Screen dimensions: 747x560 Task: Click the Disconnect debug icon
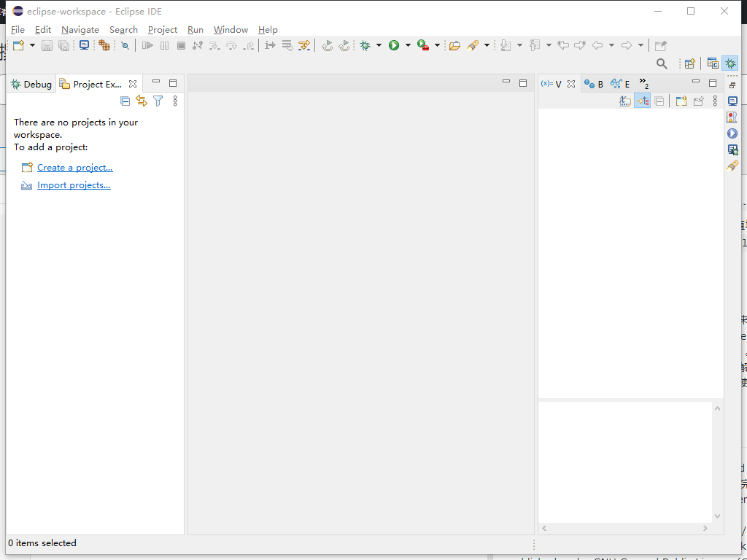pos(198,45)
